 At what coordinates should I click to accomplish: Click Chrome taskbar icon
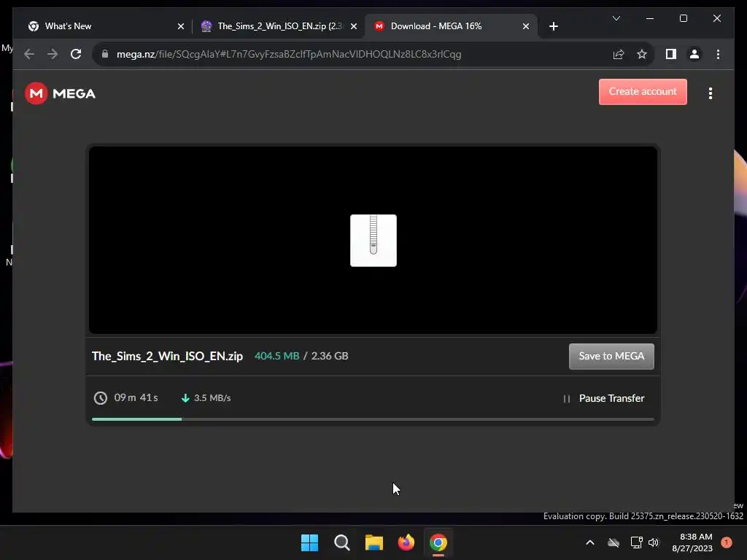pyautogui.click(x=438, y=542)
